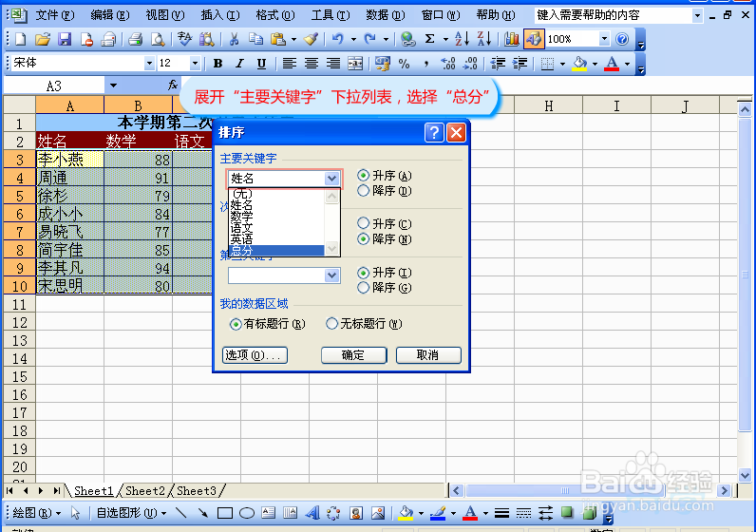756x532 pixels.
Task: Click the 取消 button in sort dialog
Action: coord(428,355)
